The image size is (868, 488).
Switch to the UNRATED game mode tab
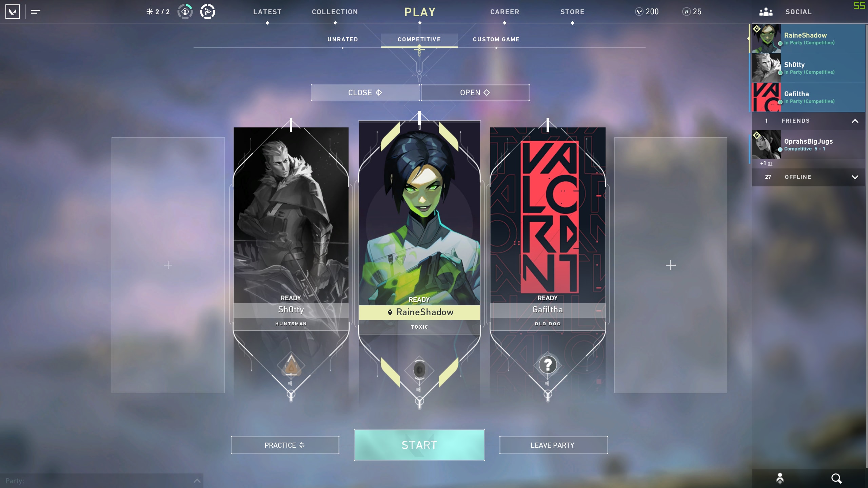click(x=343, y=39)
